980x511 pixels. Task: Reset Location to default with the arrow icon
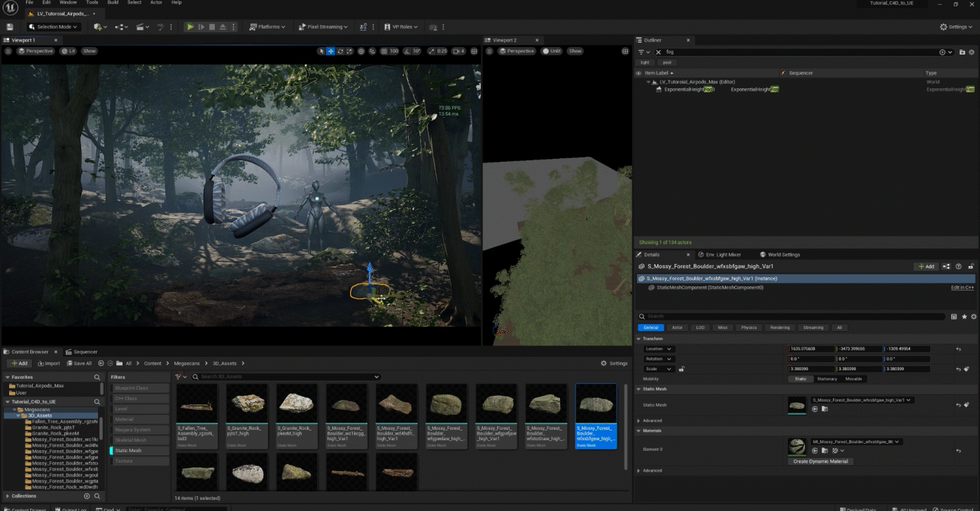[x=958, y=349]
